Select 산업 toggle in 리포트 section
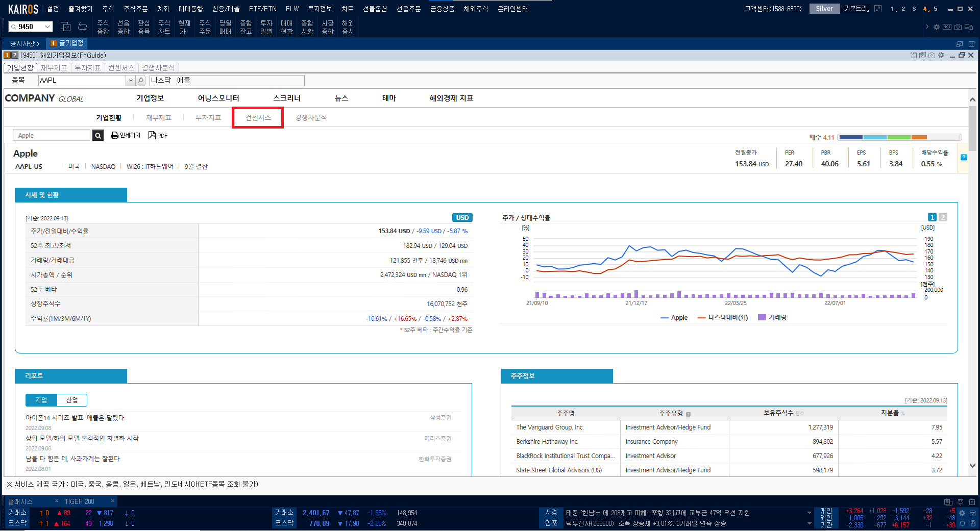The image size is (980, 531). coord(72,400)
